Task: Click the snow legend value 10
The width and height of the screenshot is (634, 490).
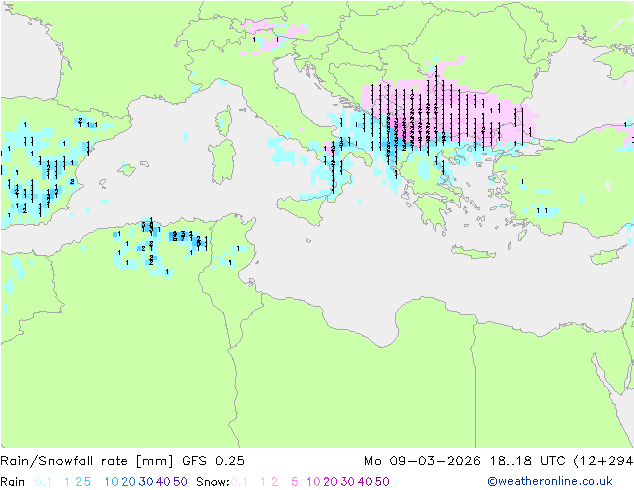Action: (313, 482)
